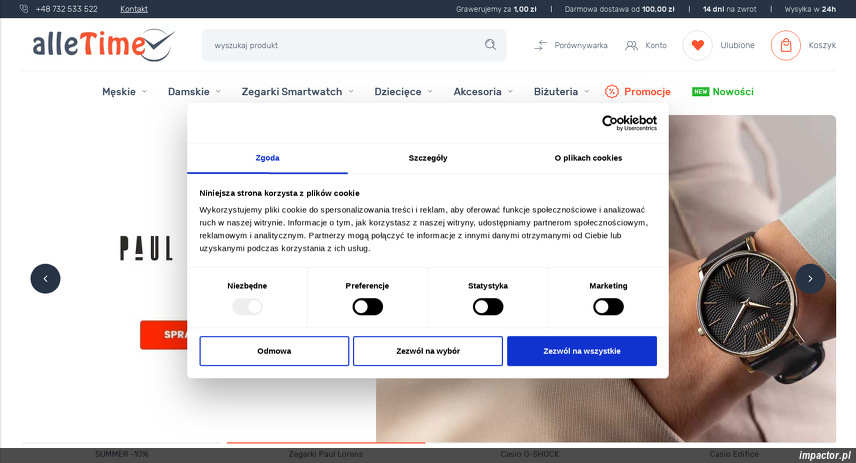Enable the Preferencje cookies switch

(367, 307)
